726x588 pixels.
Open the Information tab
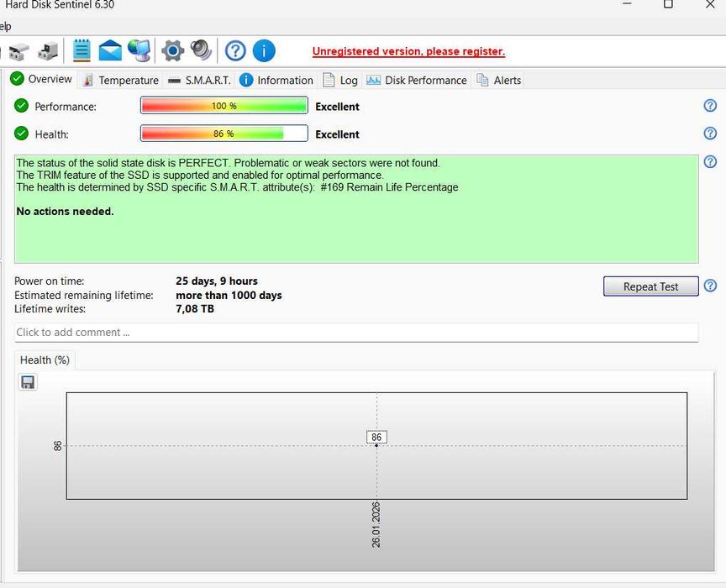coord(277,81)
